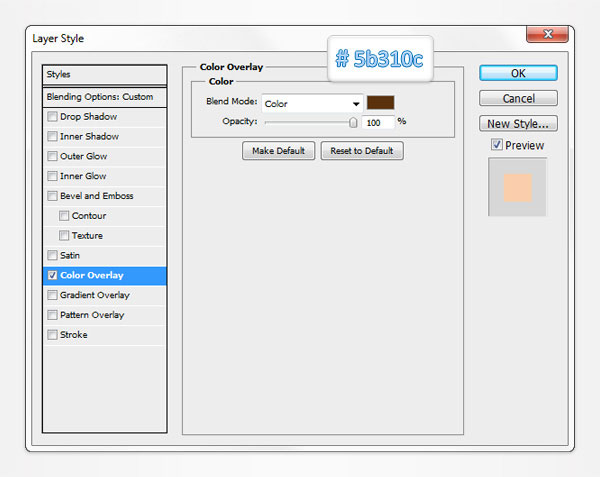This screenshot has width=600, height=477.
Task: Tick the Outer Glow checkbox
Action: (52, 156)
